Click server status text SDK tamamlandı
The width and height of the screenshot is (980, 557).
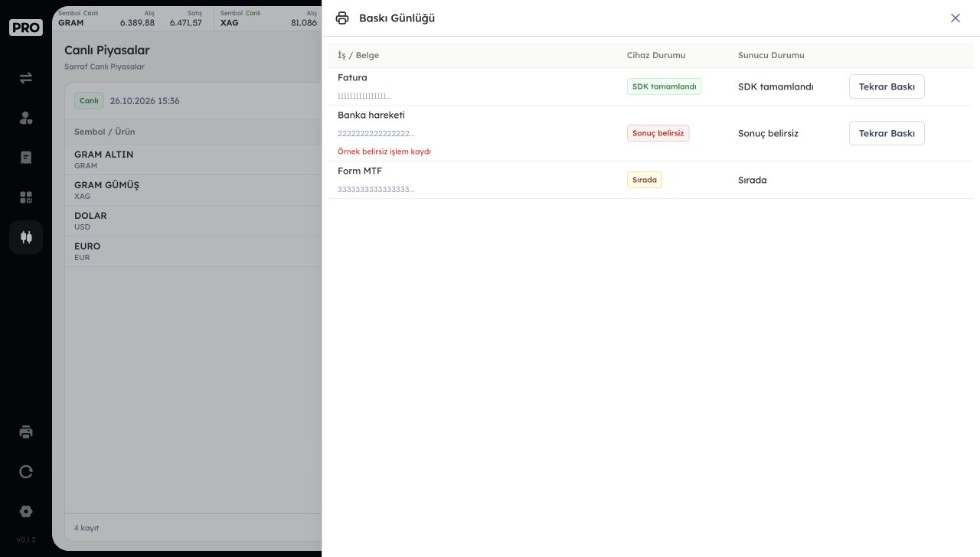click(776, 87)
